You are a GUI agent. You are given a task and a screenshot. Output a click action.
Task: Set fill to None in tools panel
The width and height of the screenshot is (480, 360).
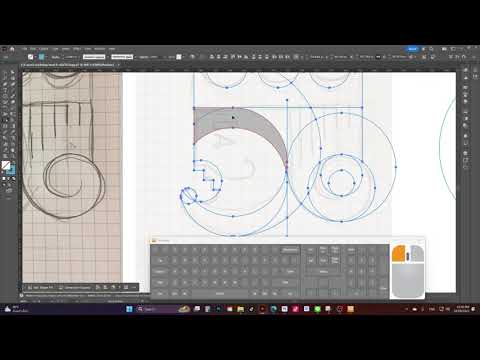pos(14,179)
